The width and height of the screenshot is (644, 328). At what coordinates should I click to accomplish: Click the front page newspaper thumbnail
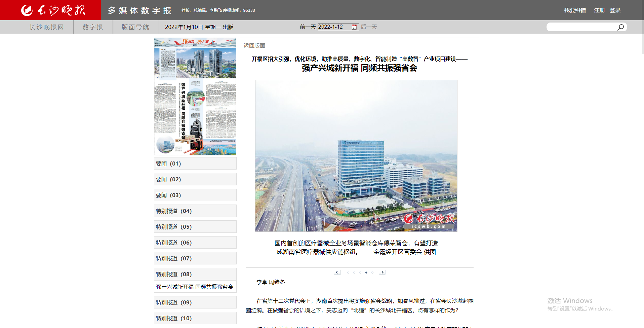[x=195, y=96]
